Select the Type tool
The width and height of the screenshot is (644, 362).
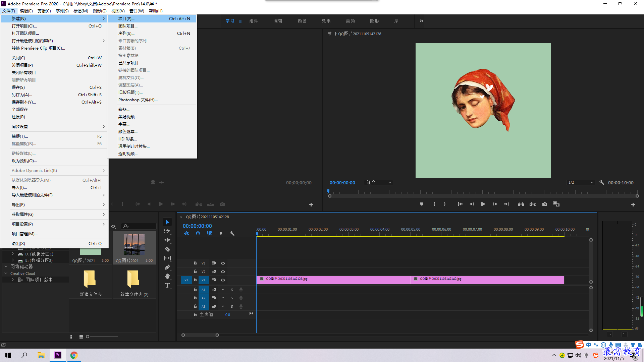tap(167, 285)
